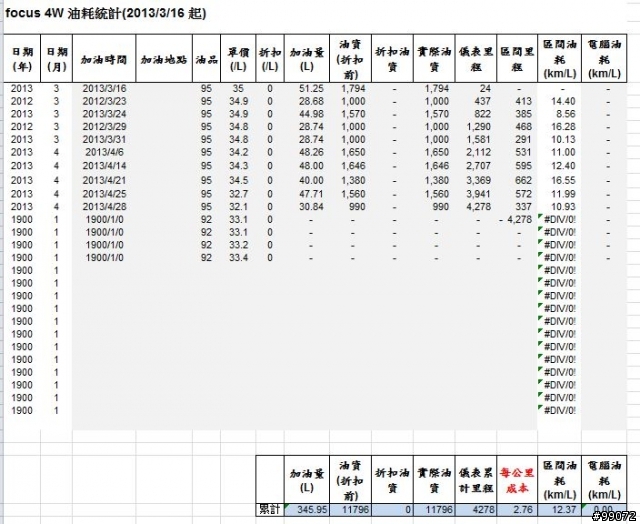Select unit price cell 32.7
This screenshot has height=524, width=640.
coord(238,193)
